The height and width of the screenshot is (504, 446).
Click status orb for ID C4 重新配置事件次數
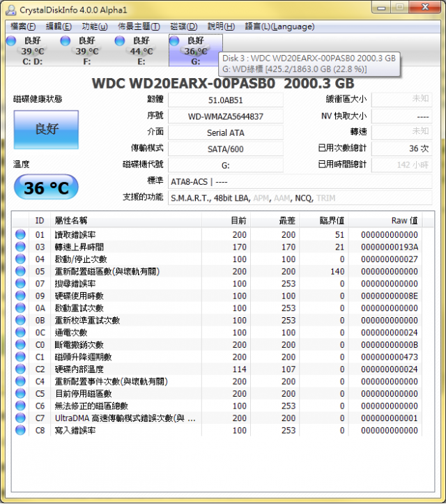point(20,381)
